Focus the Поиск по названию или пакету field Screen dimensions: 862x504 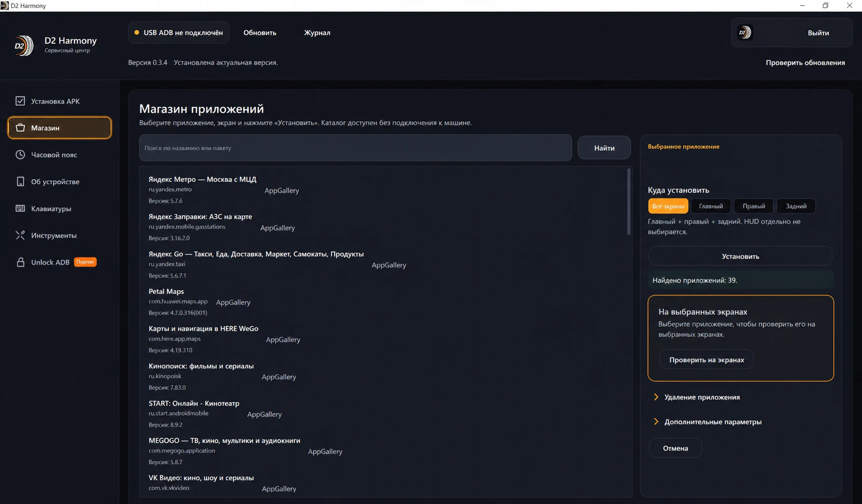[356, 148]
